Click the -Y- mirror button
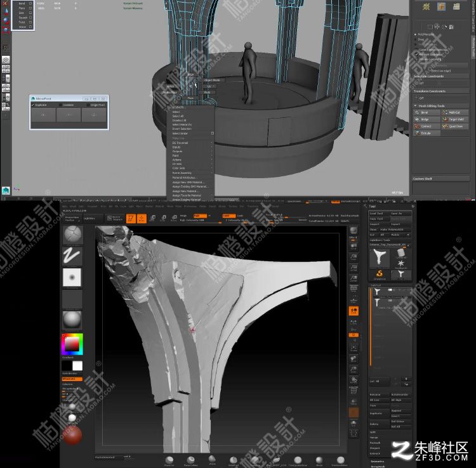This screenshot has width=476, height=468. pyautogui.click(x=69, y=115)
